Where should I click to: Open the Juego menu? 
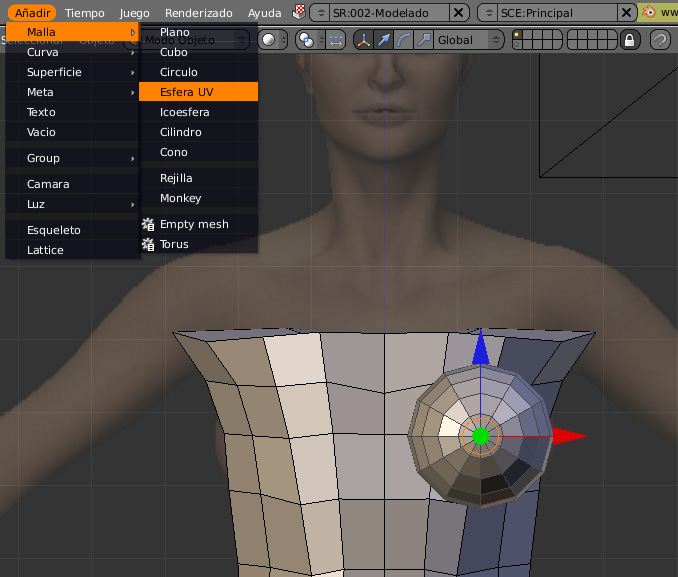tap(134, 13)
